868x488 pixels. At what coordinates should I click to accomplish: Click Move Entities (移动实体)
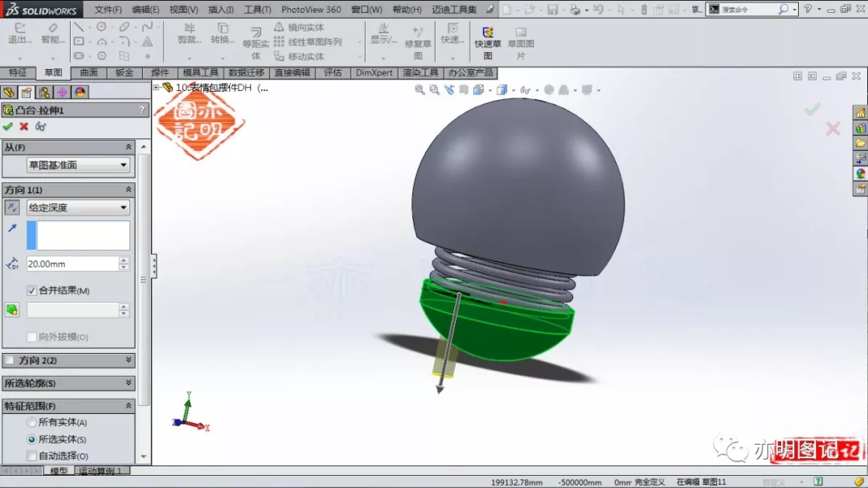click(x=300, y=56)
